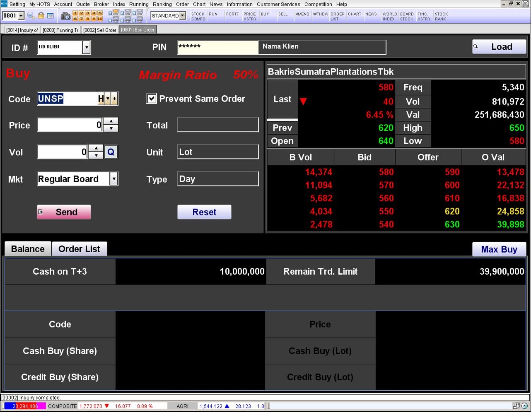Image resolution: width=531 pixels, height=420 pixels.
Task: Select bid price 570 in order book
Action: pyautogui.click(x=386, y=185)
